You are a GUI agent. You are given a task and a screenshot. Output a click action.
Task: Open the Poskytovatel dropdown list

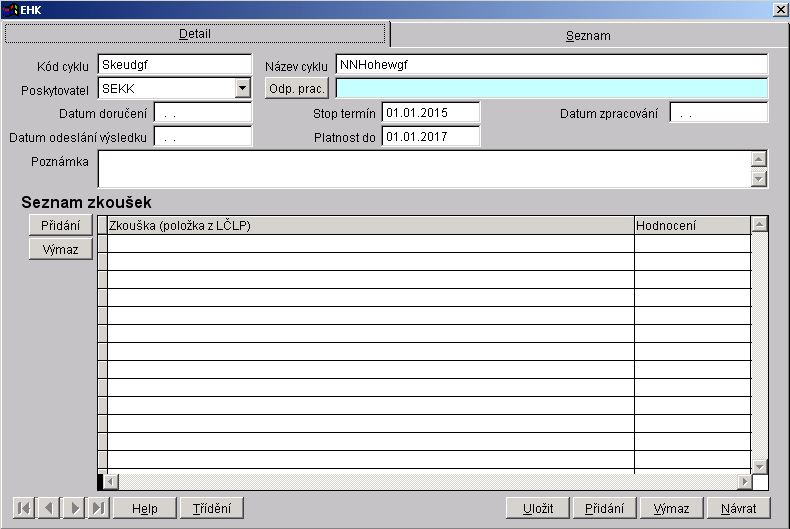242,88
